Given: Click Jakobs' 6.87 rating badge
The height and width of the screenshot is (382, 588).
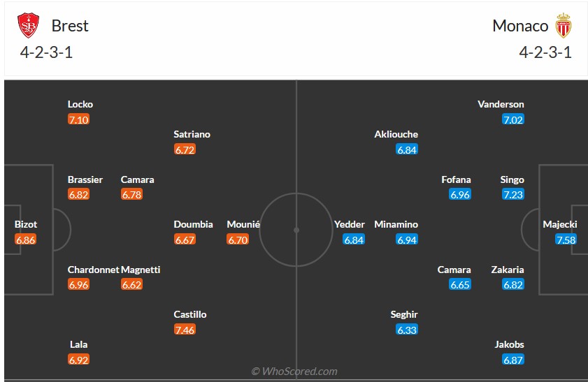Looking at the screenshot, I should coord(513,360).
